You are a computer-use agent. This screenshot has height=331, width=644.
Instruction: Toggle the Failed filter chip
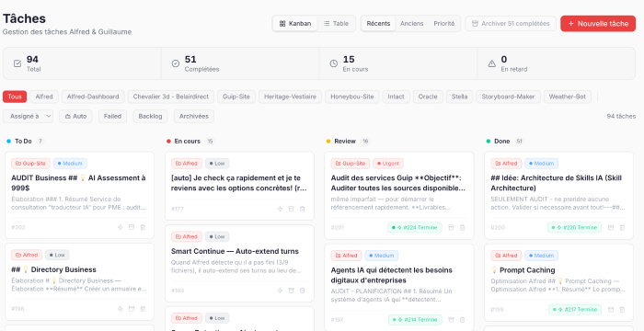[x=112, y=116]
